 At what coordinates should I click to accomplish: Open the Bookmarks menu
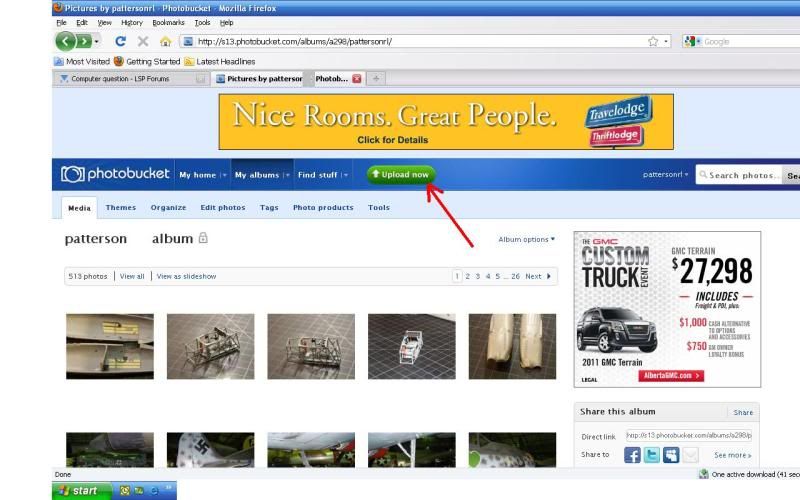[168, 22]
